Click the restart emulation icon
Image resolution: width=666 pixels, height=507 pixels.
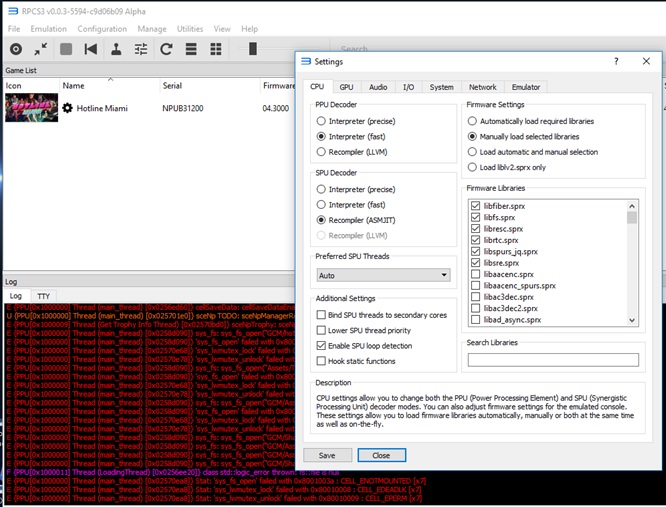(x=91, y=49)
